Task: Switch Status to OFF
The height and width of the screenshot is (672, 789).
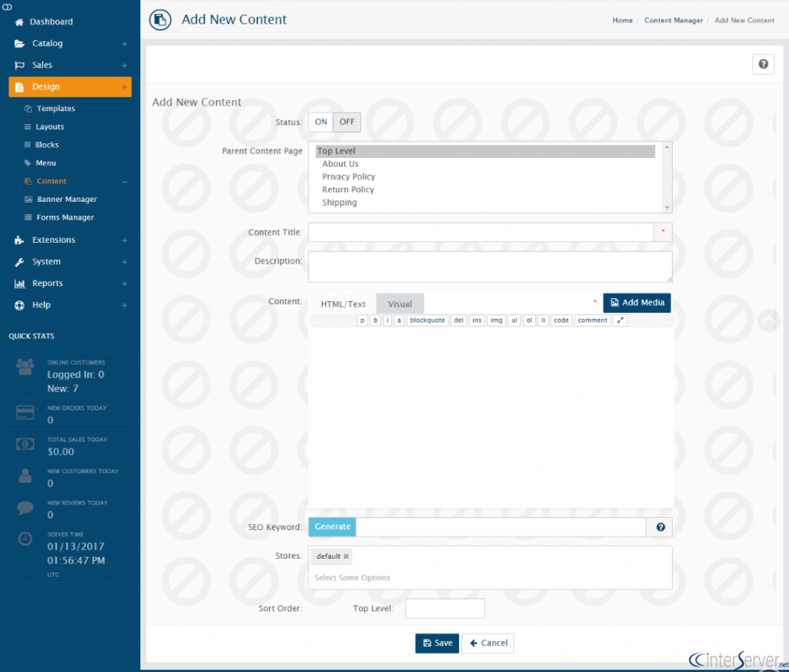Action: coord(347,122)
